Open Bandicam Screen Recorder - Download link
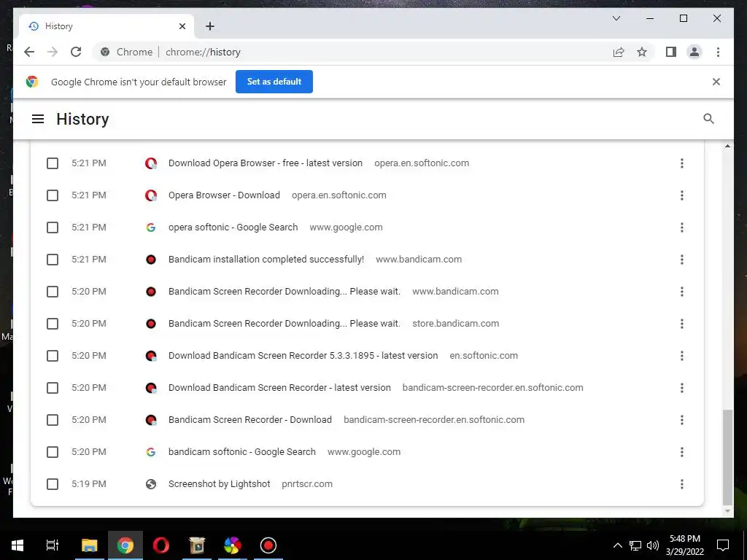The height and width of the screenshot is (560, 747). coord(249,420)
